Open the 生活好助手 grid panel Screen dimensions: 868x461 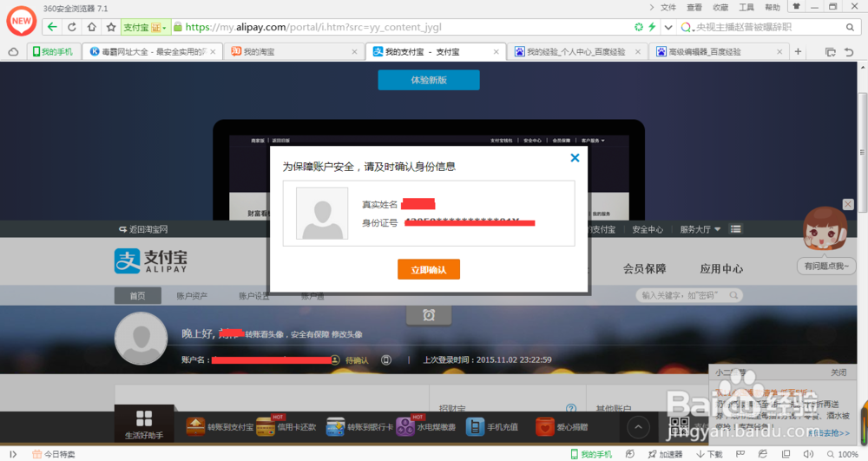pyautogui.click(x=144, y=424)
